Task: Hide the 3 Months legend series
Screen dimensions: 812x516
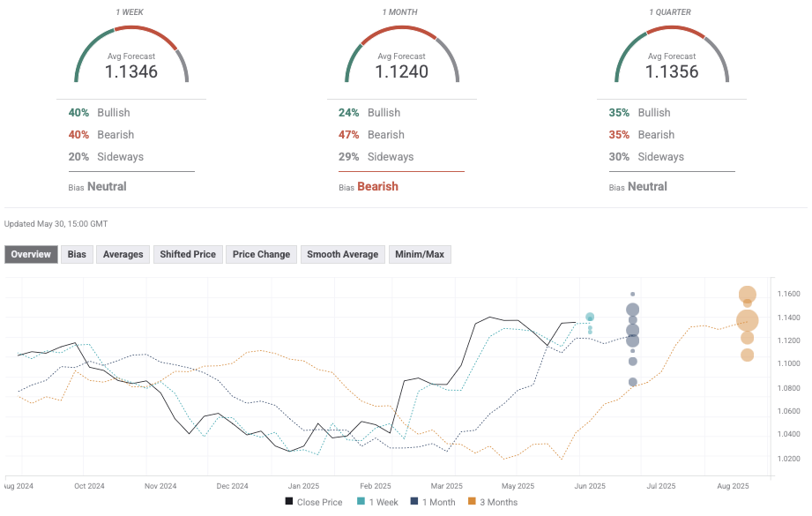Action: point(494,502)
